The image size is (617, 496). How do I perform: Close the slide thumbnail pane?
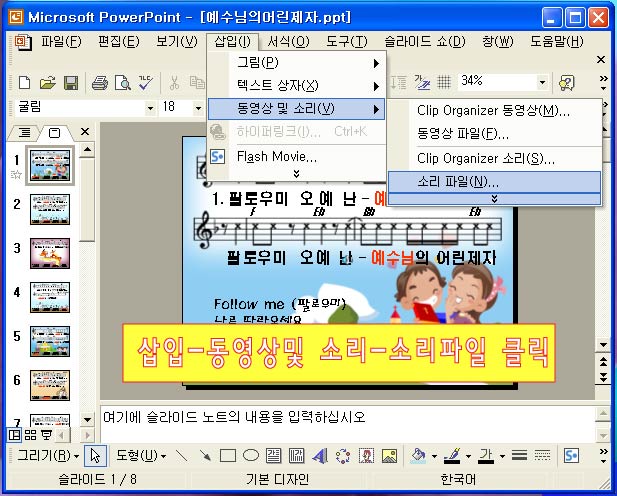(x=85, y=131)
